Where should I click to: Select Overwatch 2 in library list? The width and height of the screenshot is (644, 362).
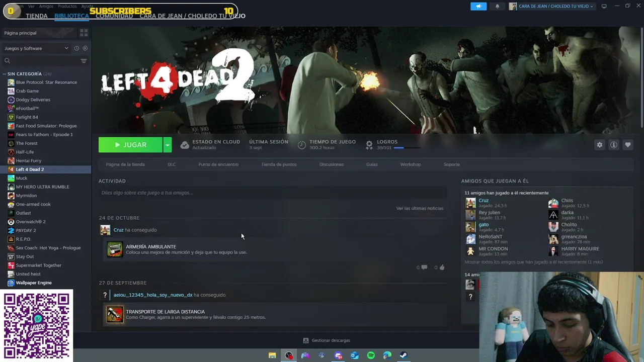pos(45,222)
